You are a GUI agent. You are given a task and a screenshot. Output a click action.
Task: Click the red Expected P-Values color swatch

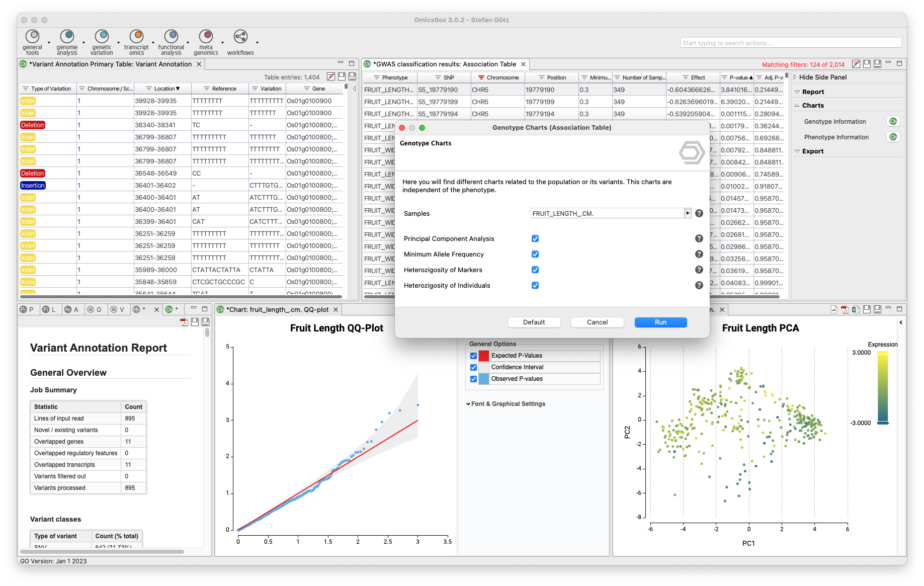483,356
